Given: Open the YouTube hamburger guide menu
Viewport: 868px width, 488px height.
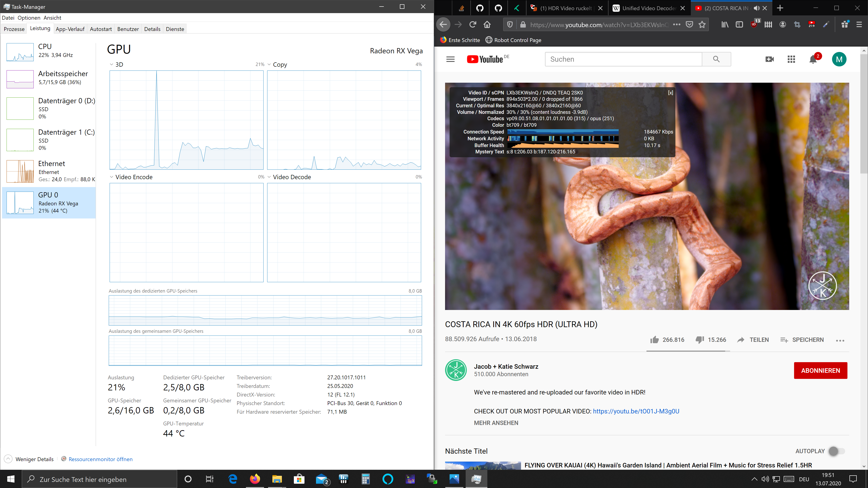Looking at the screenshot, I should pos(451,59).
